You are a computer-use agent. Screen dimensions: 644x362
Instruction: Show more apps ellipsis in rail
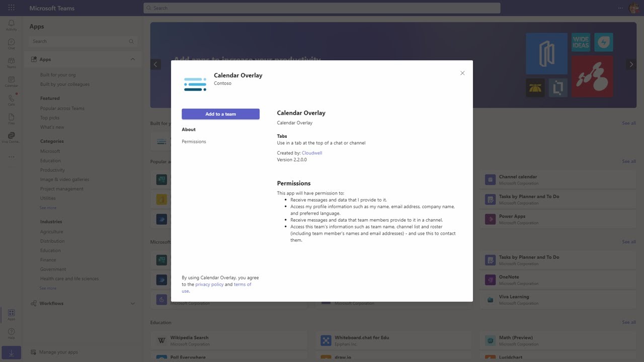click(x=11, y=157)
